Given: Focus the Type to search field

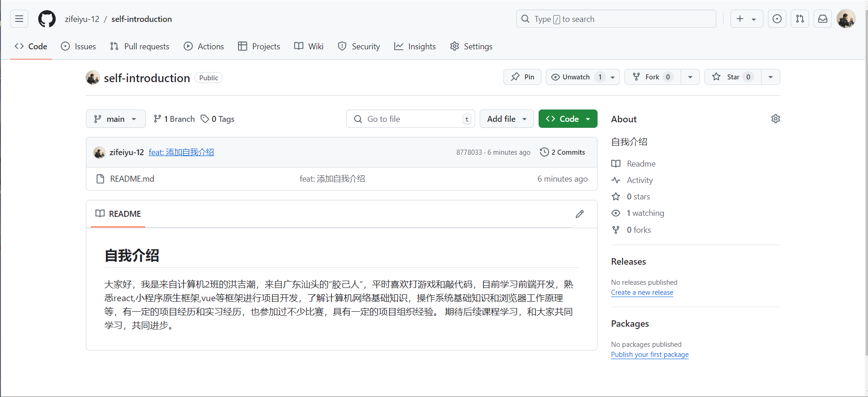Looking at the screenshot, I should [x=616, y=19].
